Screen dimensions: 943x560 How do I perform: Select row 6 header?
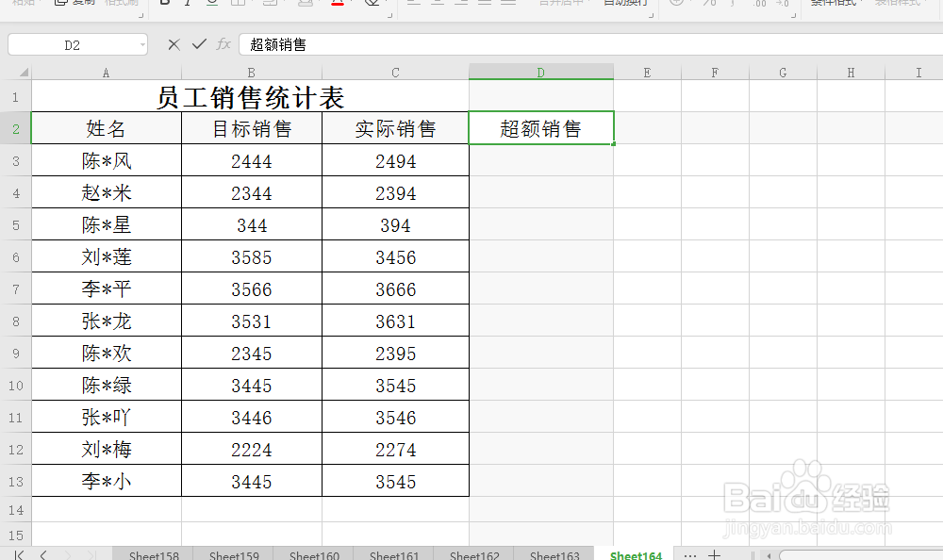[16, 256]
